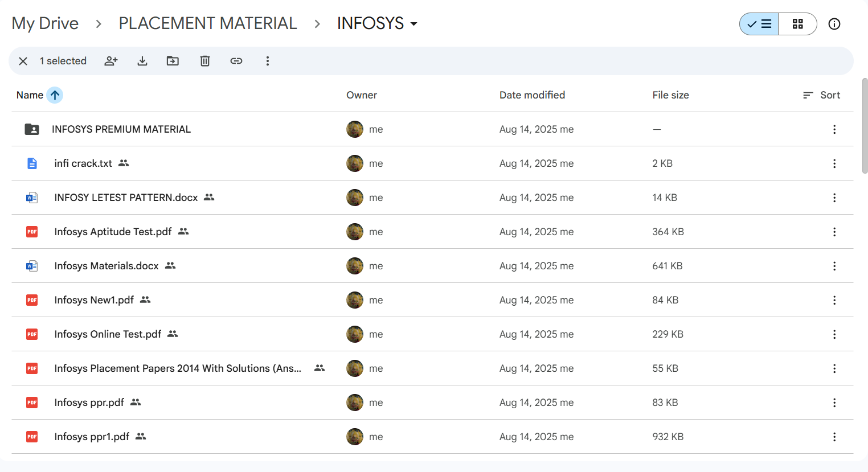Open more actions for Infosys ppr1.pdf

pos(834,437)
